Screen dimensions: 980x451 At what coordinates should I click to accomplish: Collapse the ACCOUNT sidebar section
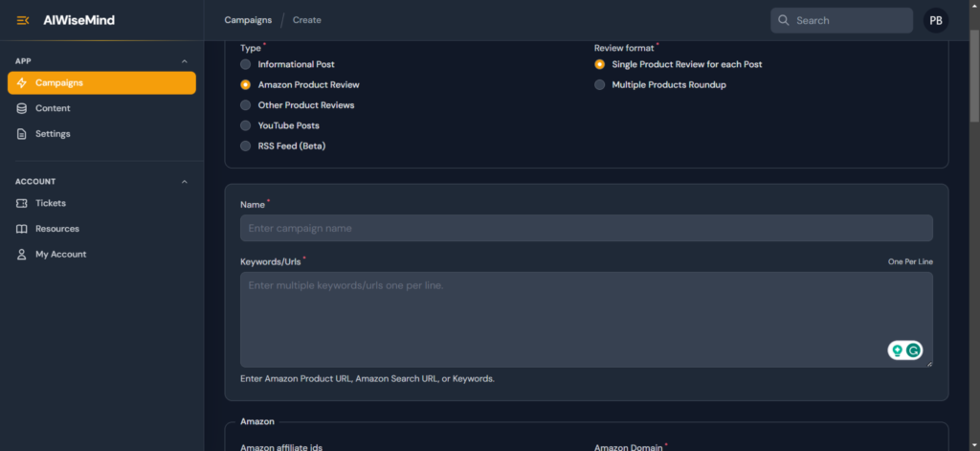(185, 181)
